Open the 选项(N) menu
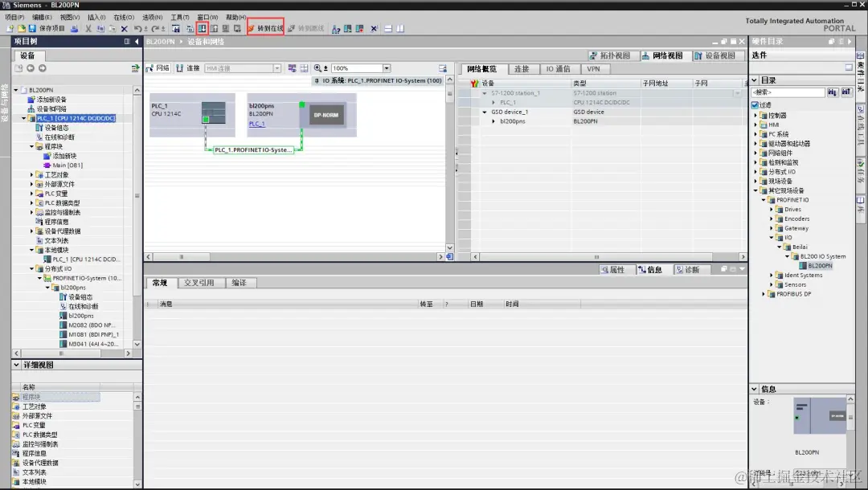The image size is (868, 490). (x=152, y=17)
